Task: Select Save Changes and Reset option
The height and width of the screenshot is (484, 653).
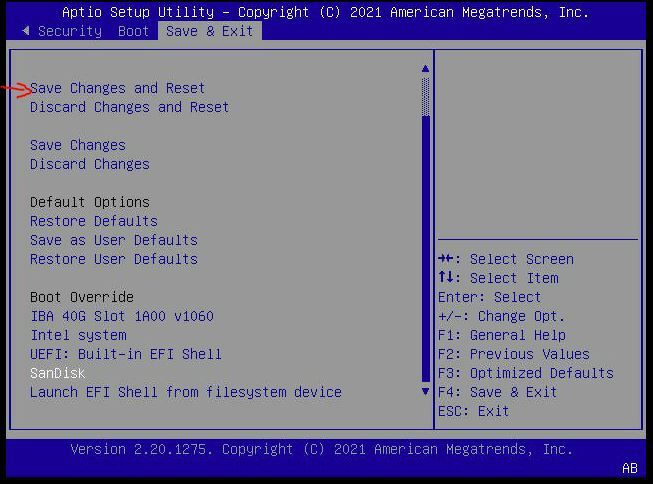Action: click(117, 88)
